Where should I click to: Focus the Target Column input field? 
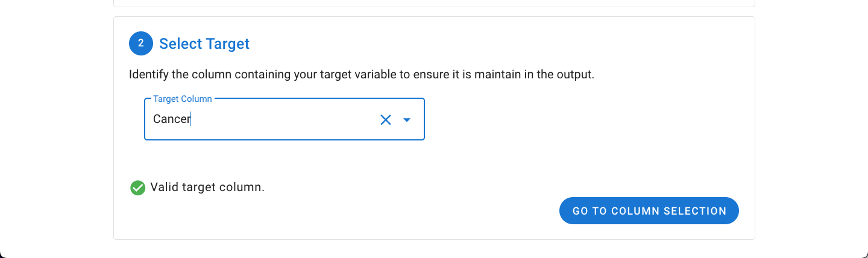285,119
